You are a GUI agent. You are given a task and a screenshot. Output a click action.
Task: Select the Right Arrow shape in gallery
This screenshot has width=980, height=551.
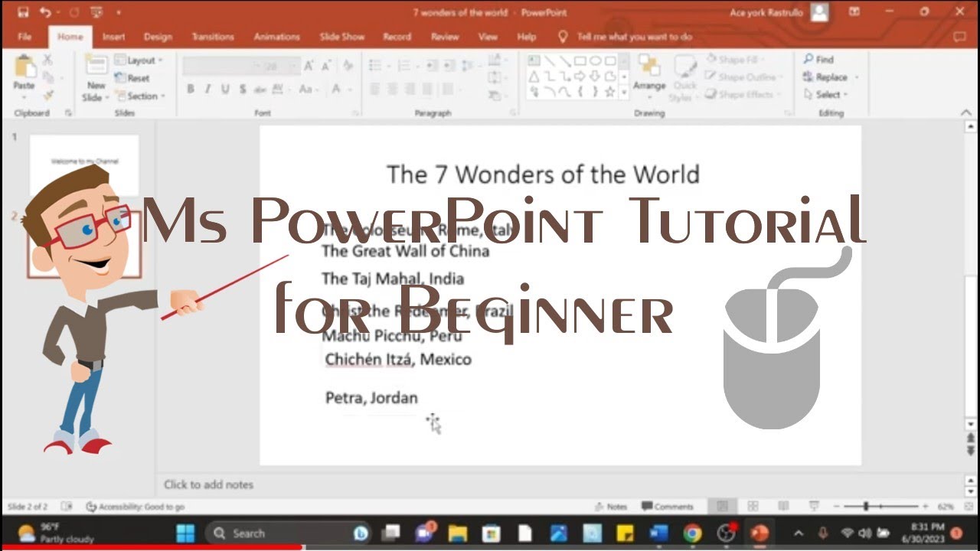[580, 77]
